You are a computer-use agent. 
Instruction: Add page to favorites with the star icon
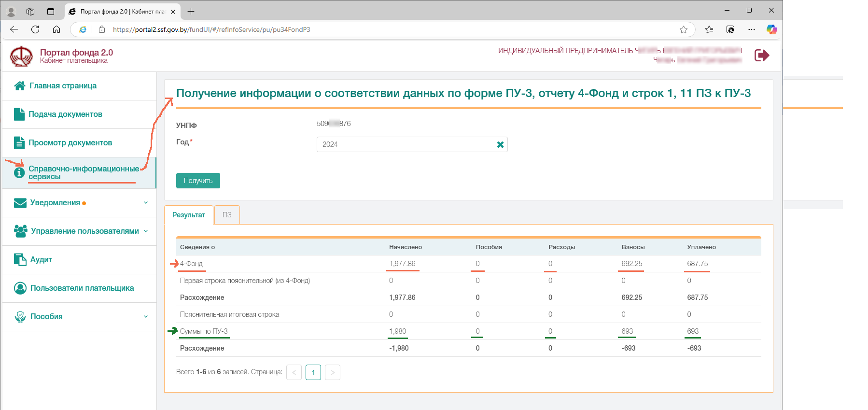pyautogui.click(x=683, y=29)
